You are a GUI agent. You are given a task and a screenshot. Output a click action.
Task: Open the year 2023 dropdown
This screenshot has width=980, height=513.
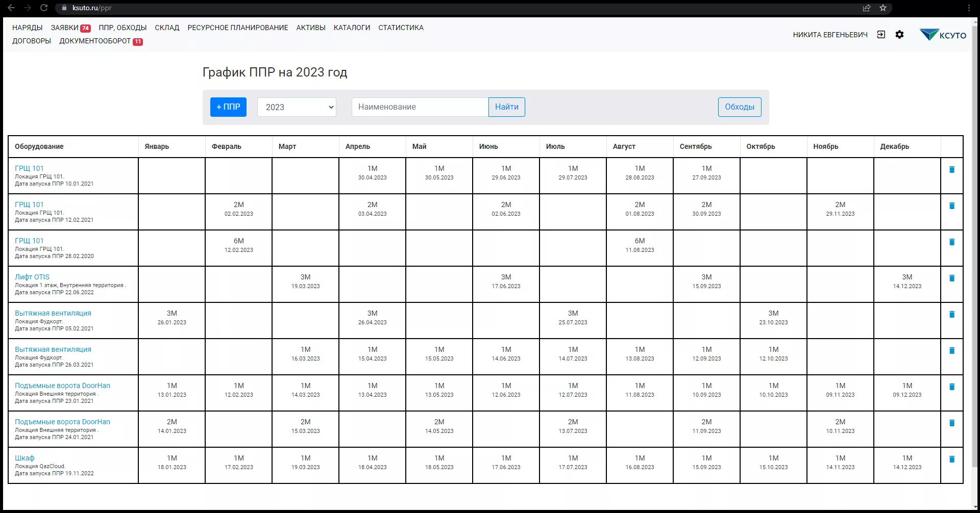pos(297,107)
